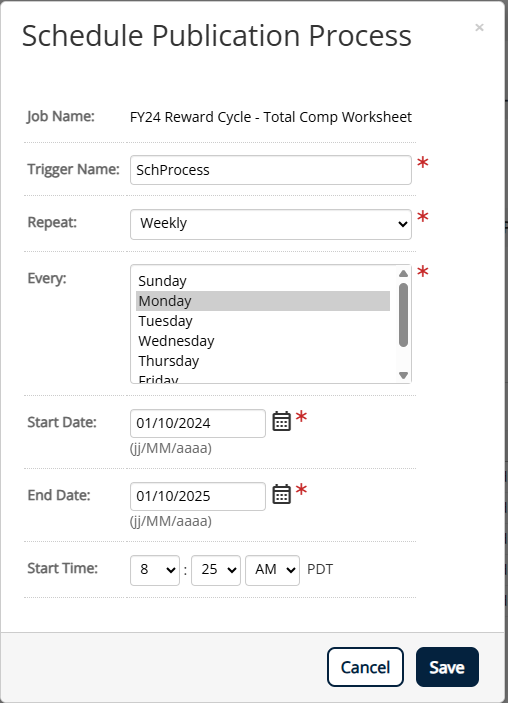The height and width of the screenshot is (703, 508).
Task: Open the start minutes dropdown
Action: [216, 570]
